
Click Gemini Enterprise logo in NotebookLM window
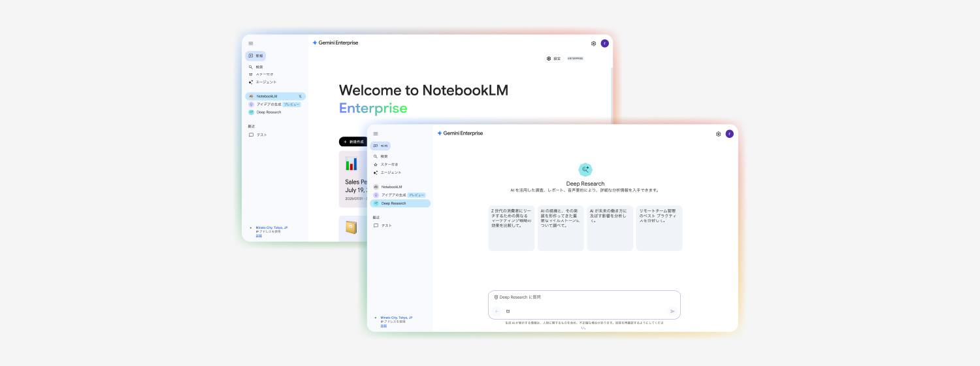click(x=335, y=43)
